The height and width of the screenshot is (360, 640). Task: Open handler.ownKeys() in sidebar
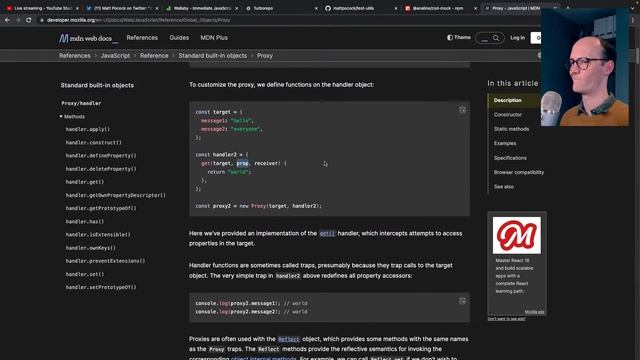(91, 248)
